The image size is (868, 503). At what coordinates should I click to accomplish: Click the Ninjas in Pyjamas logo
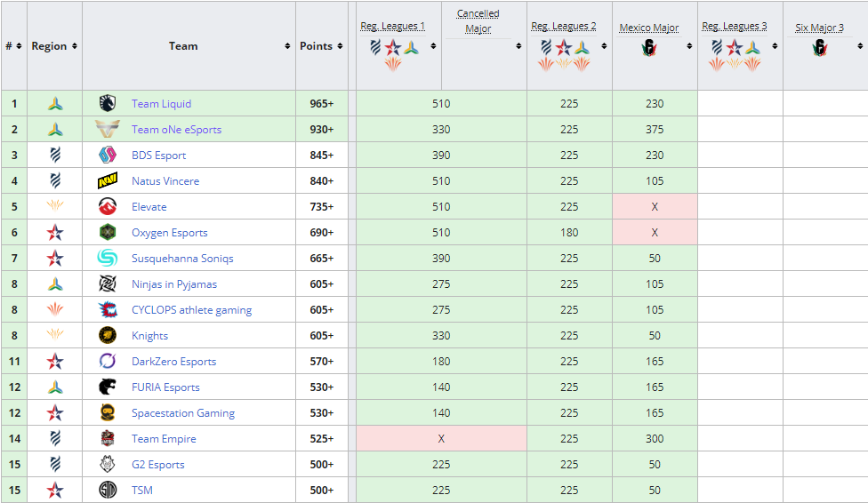pos(108,283)
